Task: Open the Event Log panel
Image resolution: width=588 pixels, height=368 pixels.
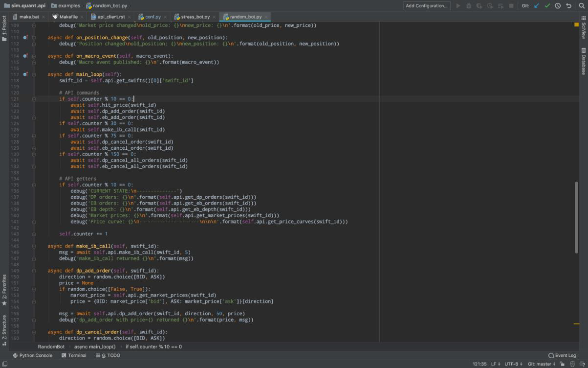Action: point(562,356)
